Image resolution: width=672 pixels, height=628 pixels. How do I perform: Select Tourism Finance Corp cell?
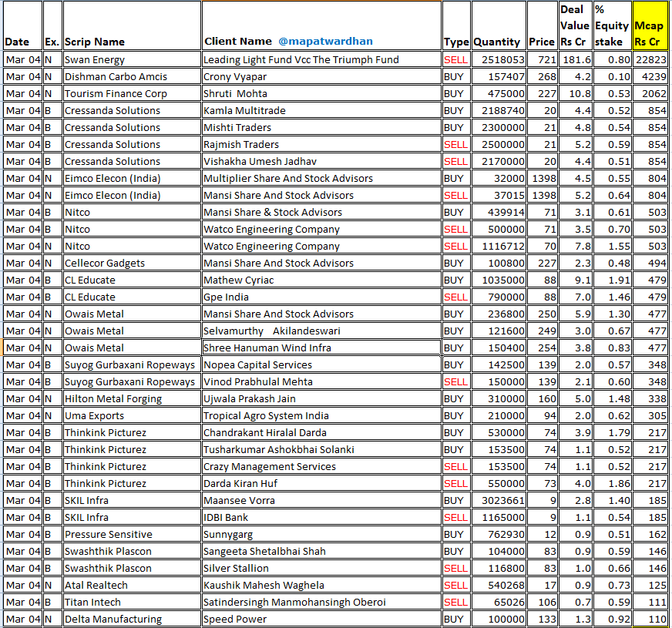coord(132,93)
